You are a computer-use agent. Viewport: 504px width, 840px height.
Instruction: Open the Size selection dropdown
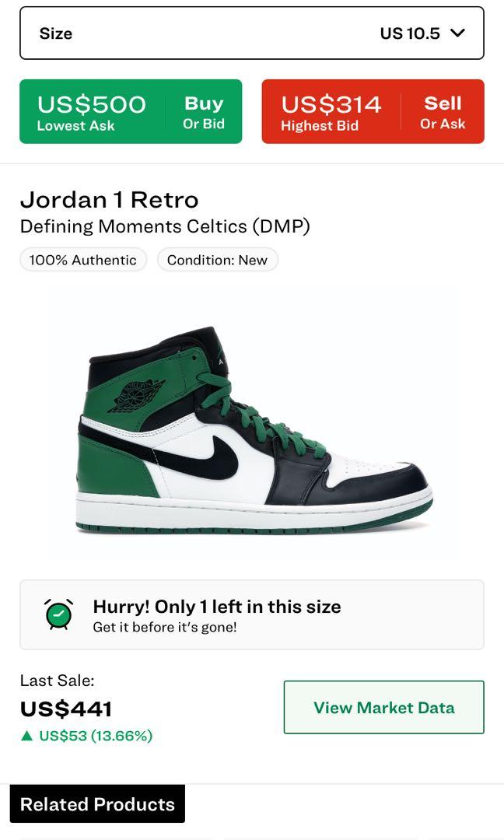(x=252, y=33)
